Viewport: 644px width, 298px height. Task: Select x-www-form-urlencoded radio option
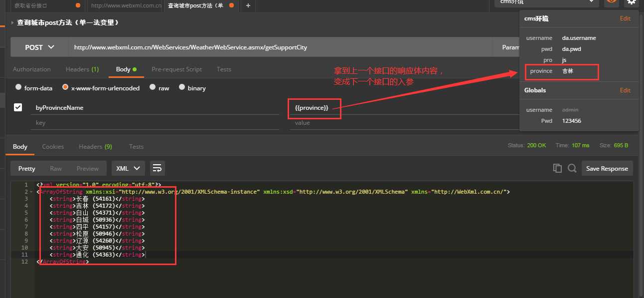point(65,87)
